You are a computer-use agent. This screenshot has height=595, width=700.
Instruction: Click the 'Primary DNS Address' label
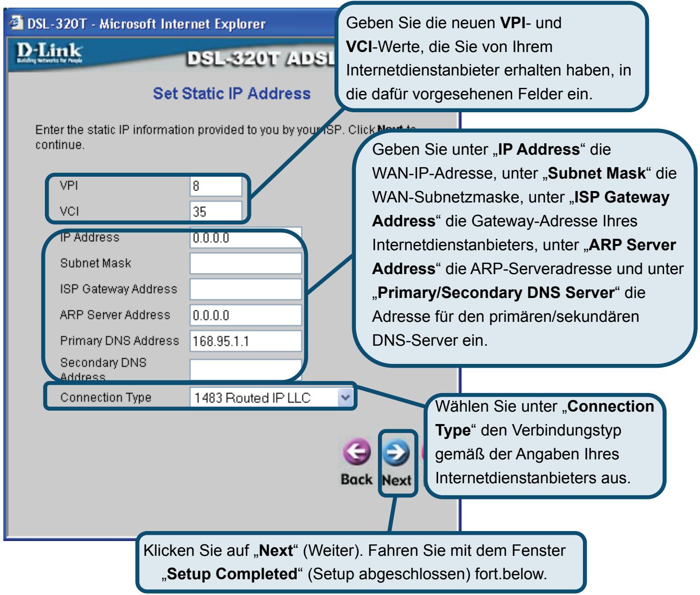(119, 341)
